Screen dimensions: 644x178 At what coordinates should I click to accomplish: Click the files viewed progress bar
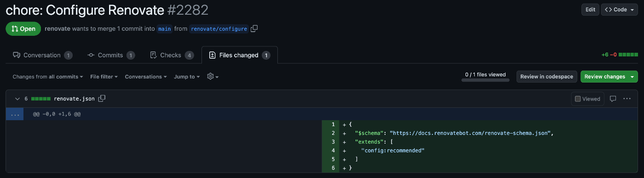click(485, 80)
